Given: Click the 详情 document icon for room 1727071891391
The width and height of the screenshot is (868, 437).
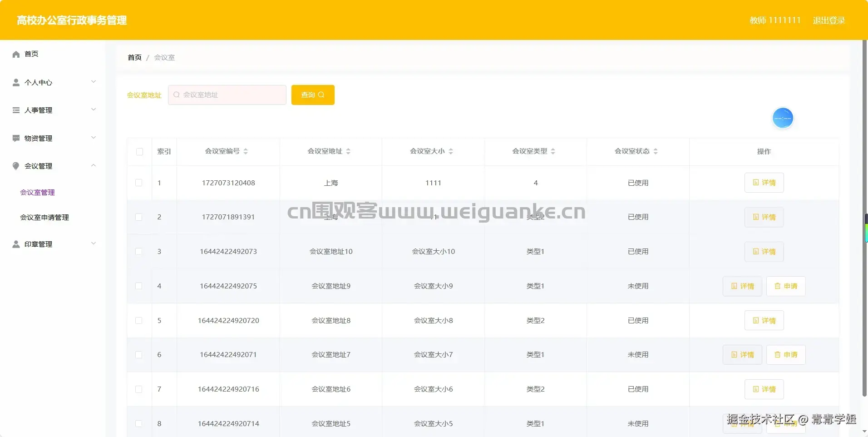Looking at the screenshot, I should (756, 217).
